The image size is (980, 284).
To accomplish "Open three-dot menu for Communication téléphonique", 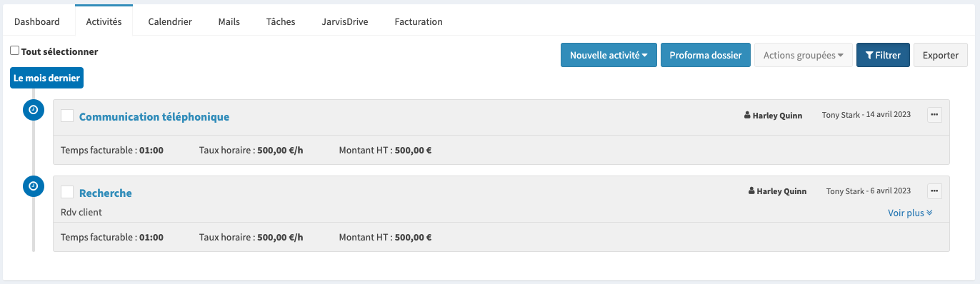I will tap(934, 115).
